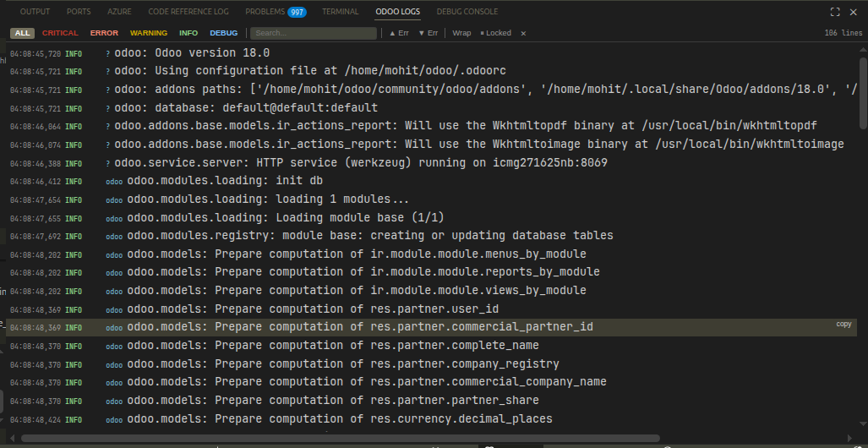Select the res.partner.partner_share line

(431, 401)
